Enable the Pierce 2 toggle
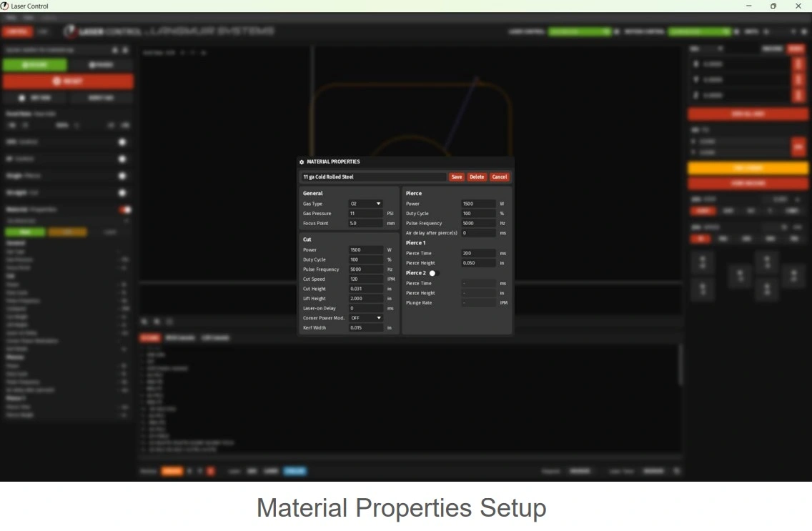This screenshot has width=812, height=531. 432,273
